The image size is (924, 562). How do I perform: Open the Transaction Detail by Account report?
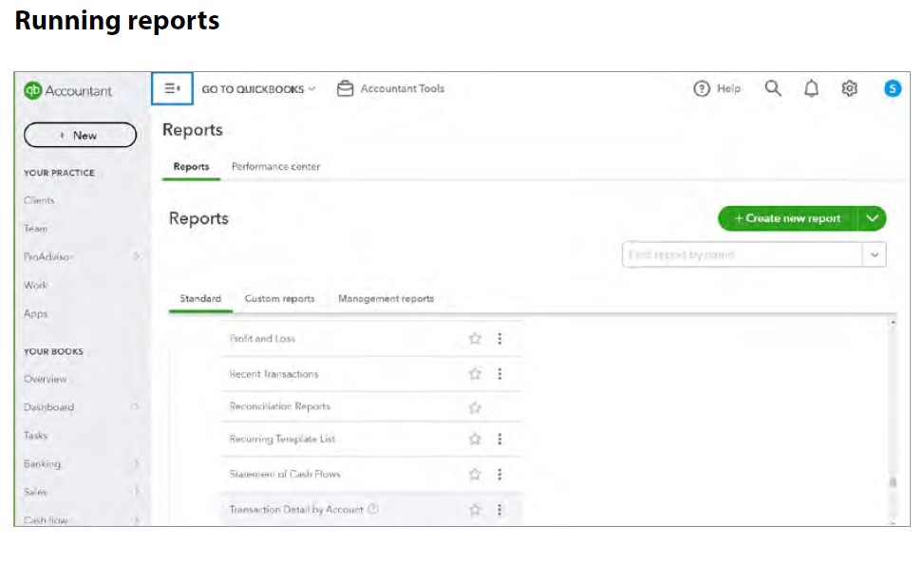(295, 510)
